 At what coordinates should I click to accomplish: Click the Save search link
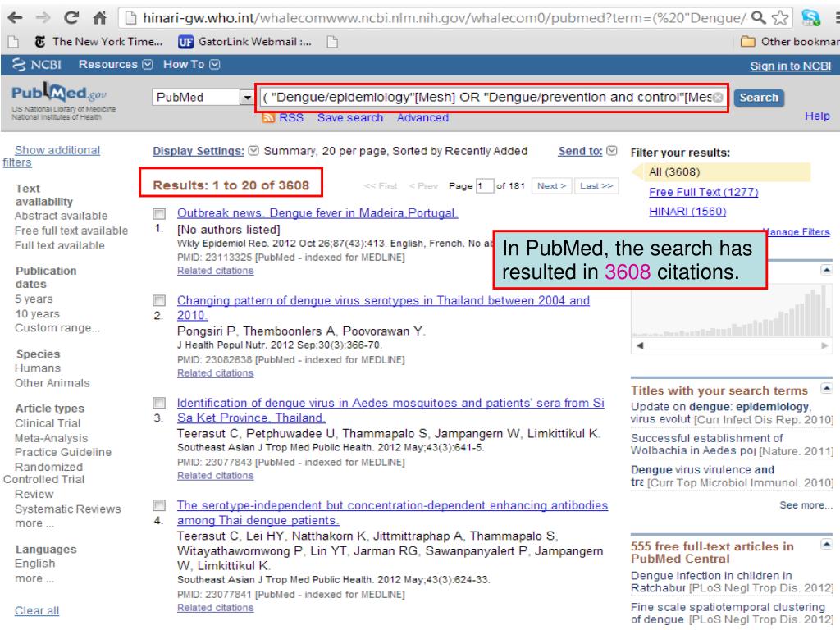click(349, 118)
